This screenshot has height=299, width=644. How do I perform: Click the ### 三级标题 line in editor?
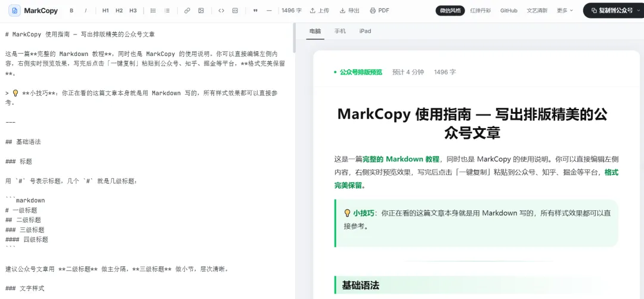point(25,230)
